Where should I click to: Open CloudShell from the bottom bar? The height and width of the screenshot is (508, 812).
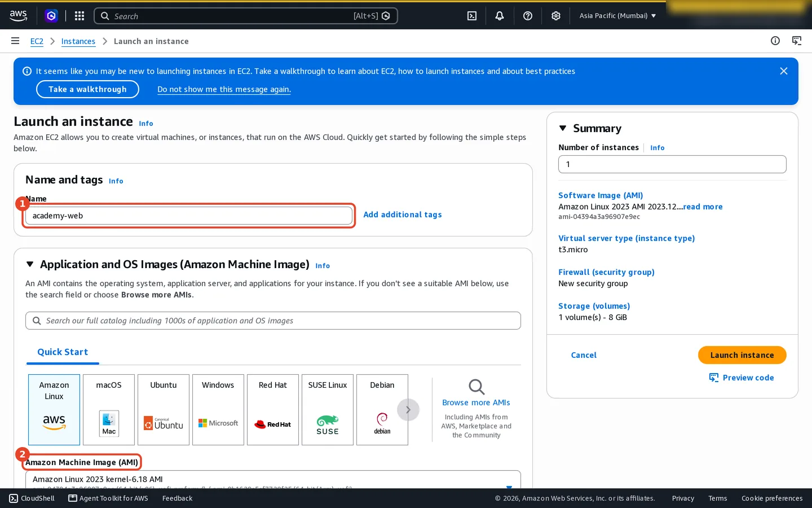click(32, 498)
